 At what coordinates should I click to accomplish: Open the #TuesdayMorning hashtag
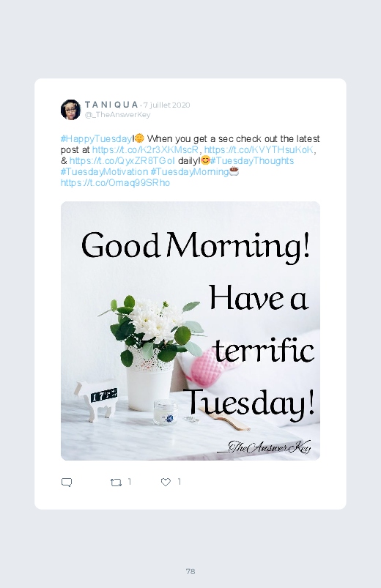pyautogui.click(x=190, y=172)
